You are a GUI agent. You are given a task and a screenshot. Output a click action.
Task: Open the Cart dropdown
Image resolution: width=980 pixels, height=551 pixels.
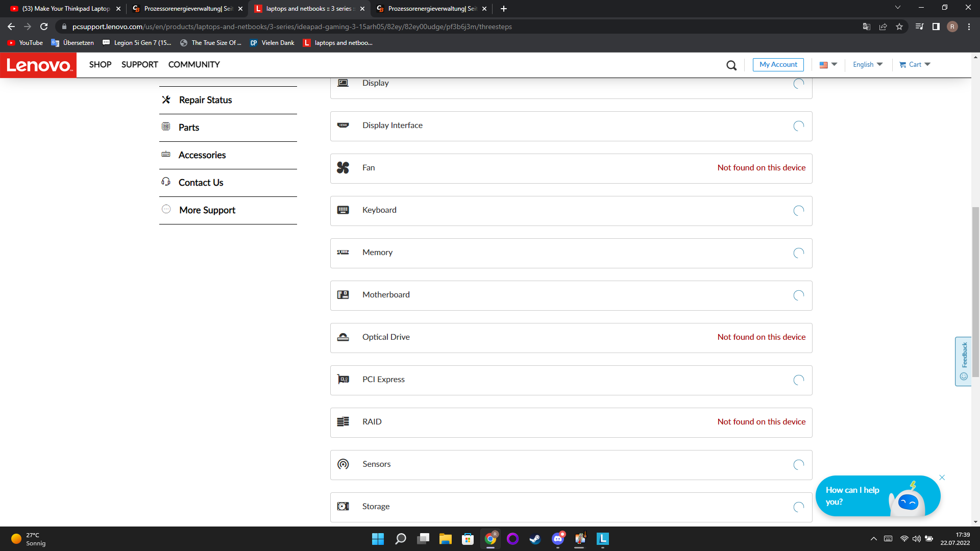915,65
